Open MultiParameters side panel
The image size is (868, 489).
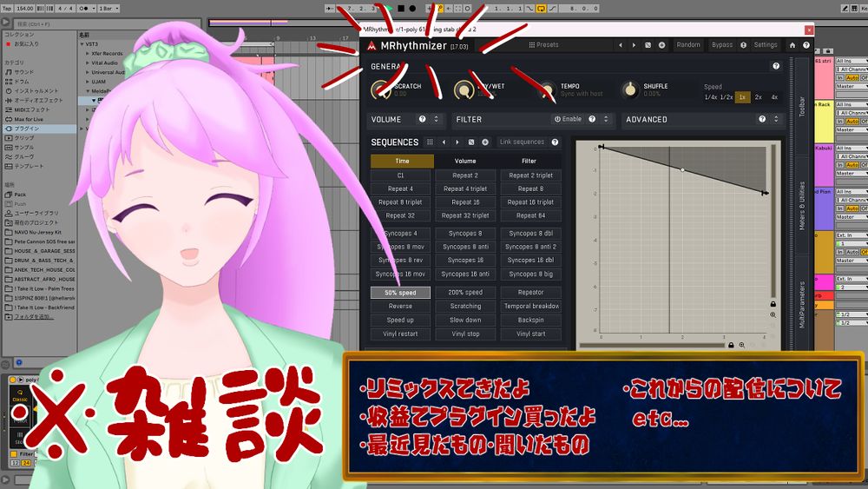pos(801,304)
